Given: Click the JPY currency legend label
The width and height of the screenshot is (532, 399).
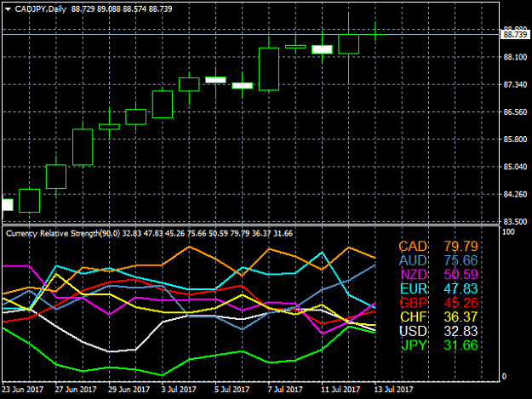Looking at the screenshot, I should 414,345.
